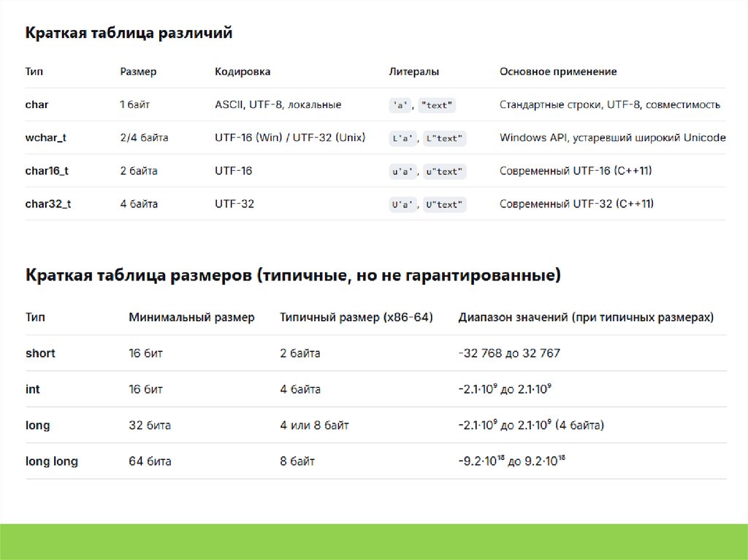Select the 'wchar_t' type row label
The image size is (748, 560).
click(x=46, y=137)
